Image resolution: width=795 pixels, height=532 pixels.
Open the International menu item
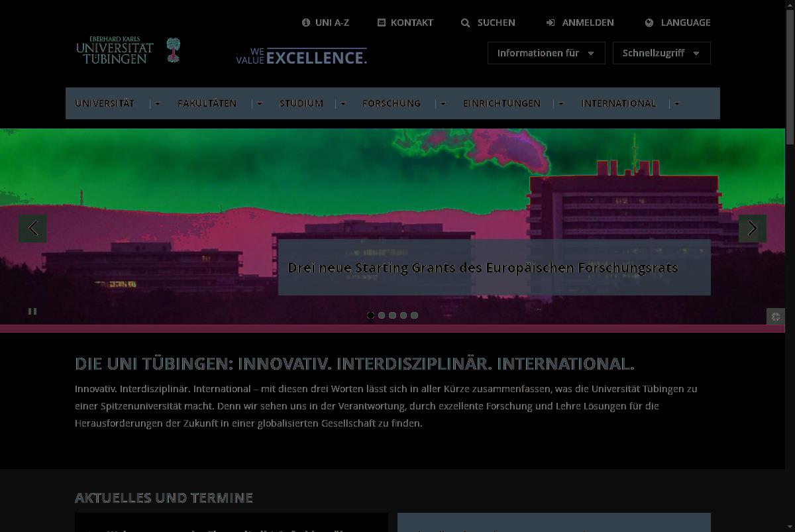(619, 103)
